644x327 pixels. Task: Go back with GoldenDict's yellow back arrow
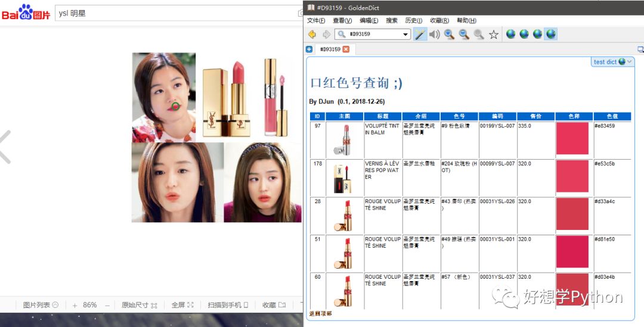click(x=312, y=35)
